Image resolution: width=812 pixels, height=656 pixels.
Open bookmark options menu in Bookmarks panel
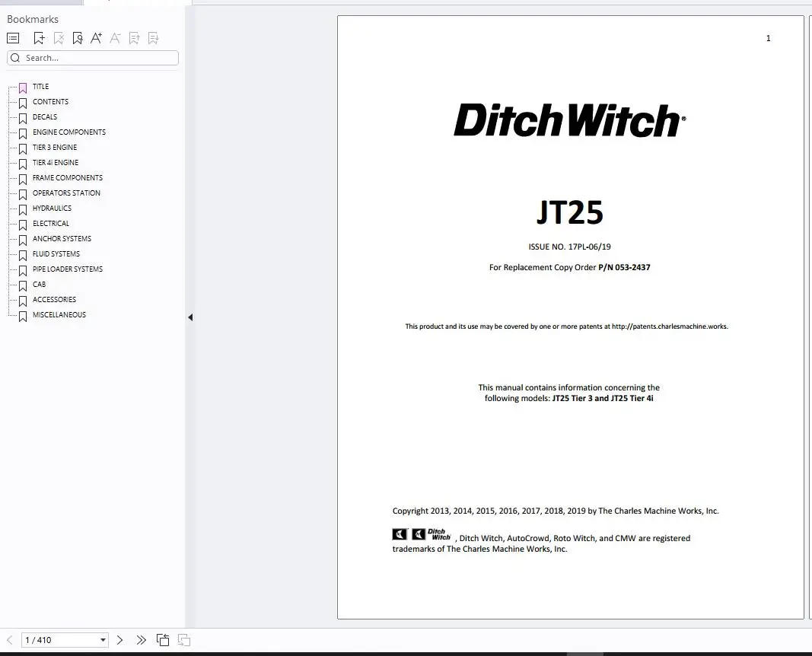[x=12, y=37]
